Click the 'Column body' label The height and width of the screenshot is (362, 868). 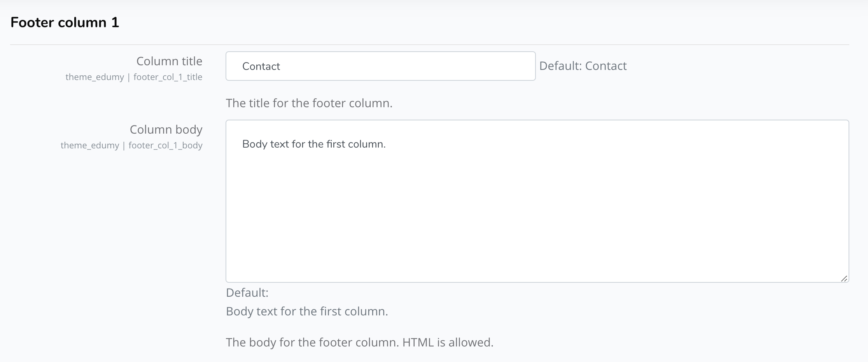coord(166,129)
